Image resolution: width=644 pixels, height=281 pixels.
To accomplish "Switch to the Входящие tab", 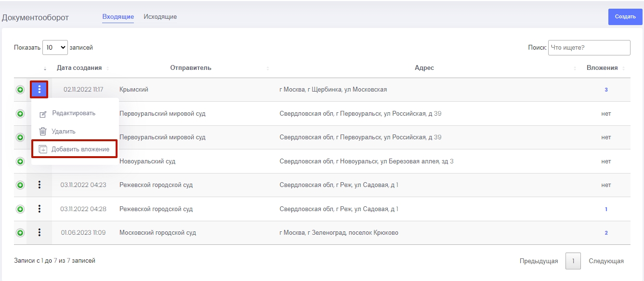I will (118, 17).
